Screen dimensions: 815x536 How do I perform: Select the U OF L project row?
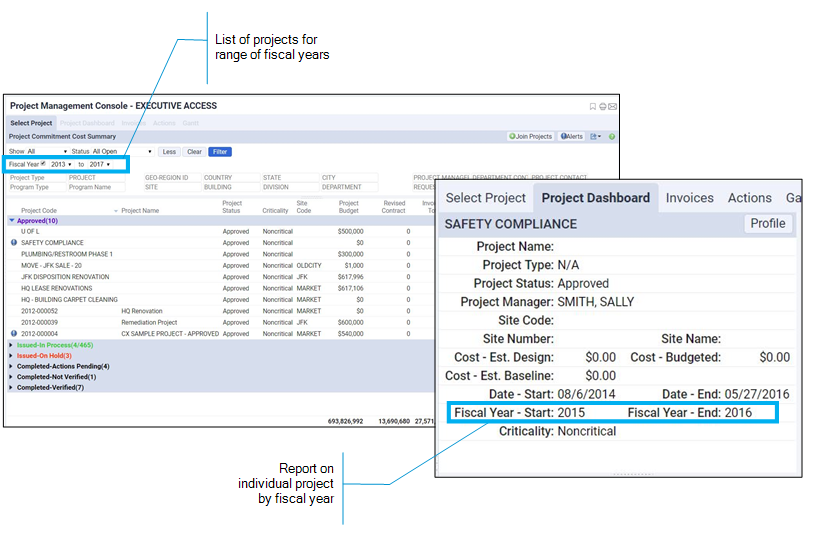click(x=221, y=231)
